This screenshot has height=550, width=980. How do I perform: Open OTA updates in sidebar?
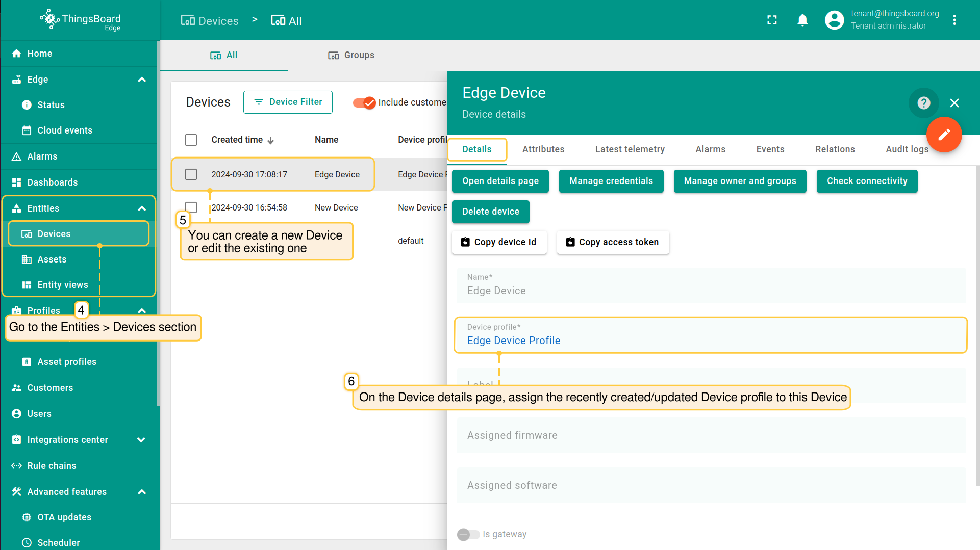64,517
